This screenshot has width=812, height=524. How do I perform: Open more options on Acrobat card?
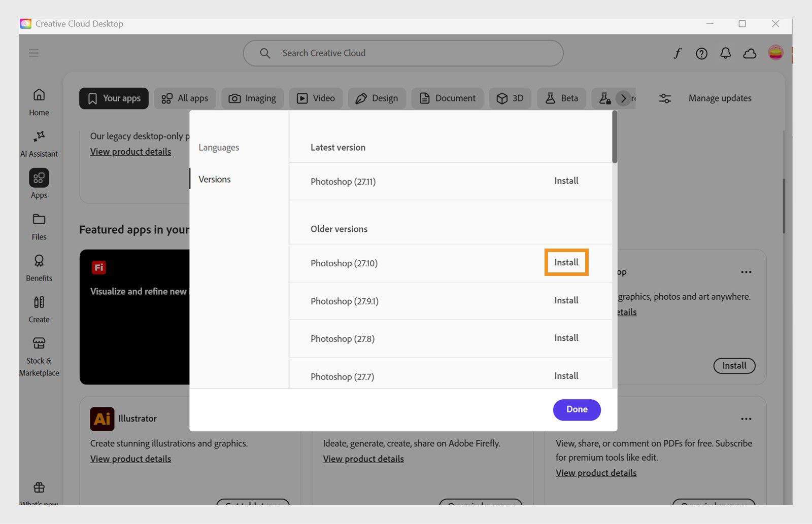click(x=746, y=419)
